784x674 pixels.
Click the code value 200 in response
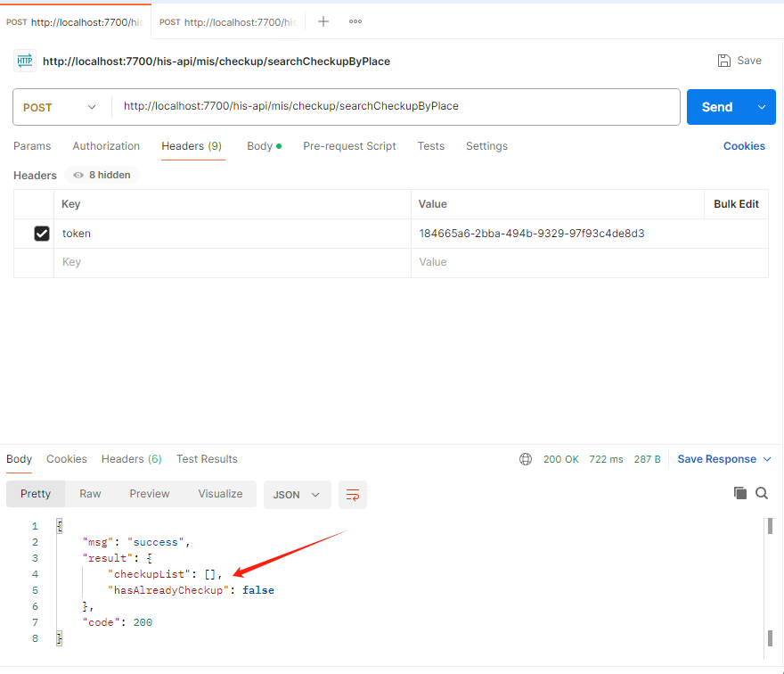point(143,622)
